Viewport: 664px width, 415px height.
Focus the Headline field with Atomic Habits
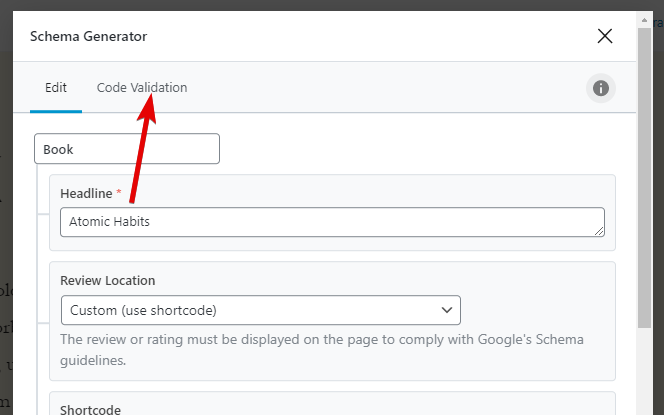[332, 222]
